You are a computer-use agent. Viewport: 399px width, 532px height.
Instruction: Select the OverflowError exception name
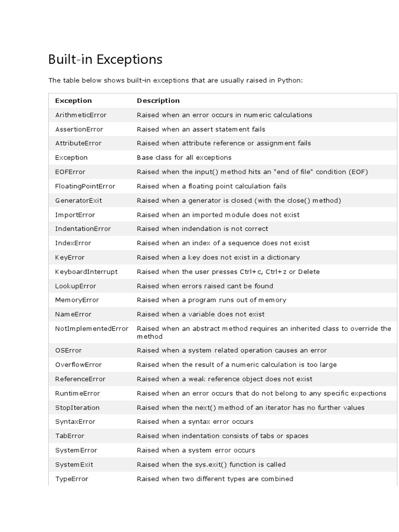click(x=78, y=365)
